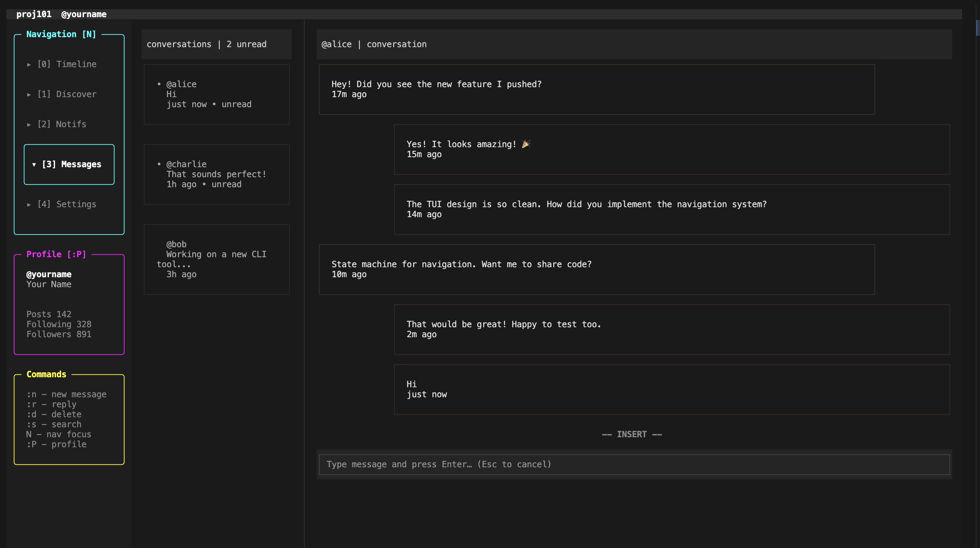Expand the Discover triangle marker
980x548 pixels.
point(29,95)
